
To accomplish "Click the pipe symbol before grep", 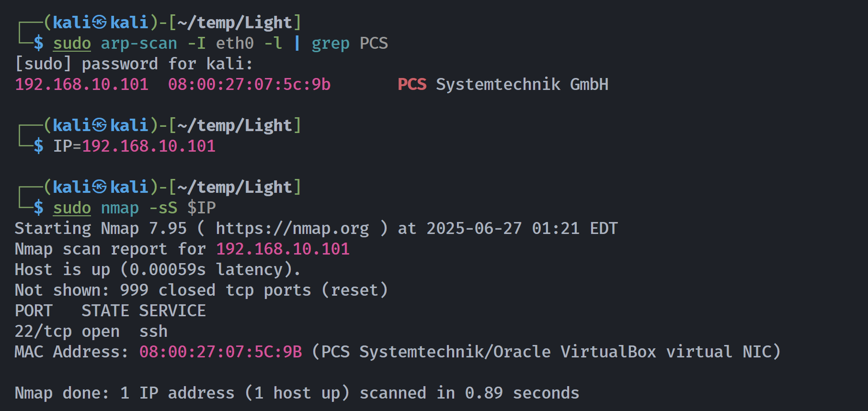I will pos(297,43).
